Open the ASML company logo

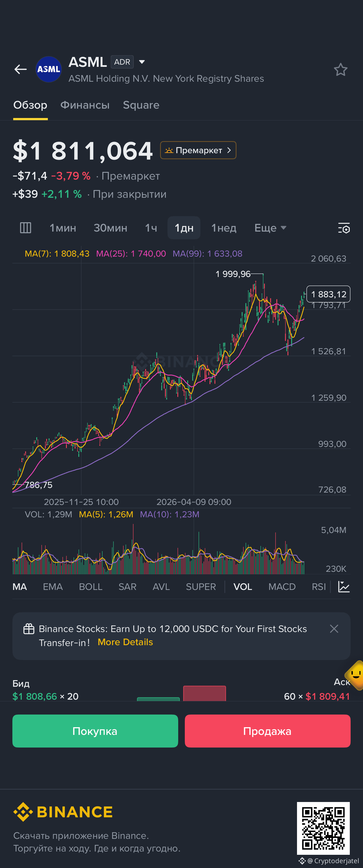tap(48, 69)
